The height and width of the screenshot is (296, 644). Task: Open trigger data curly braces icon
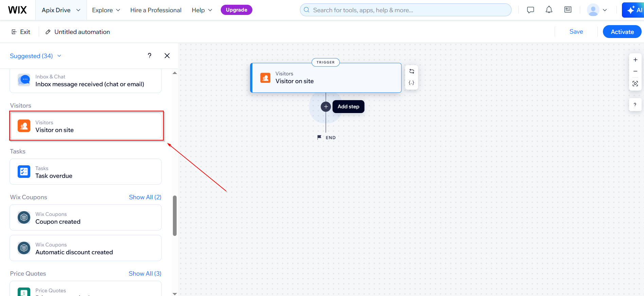point(412,83)
